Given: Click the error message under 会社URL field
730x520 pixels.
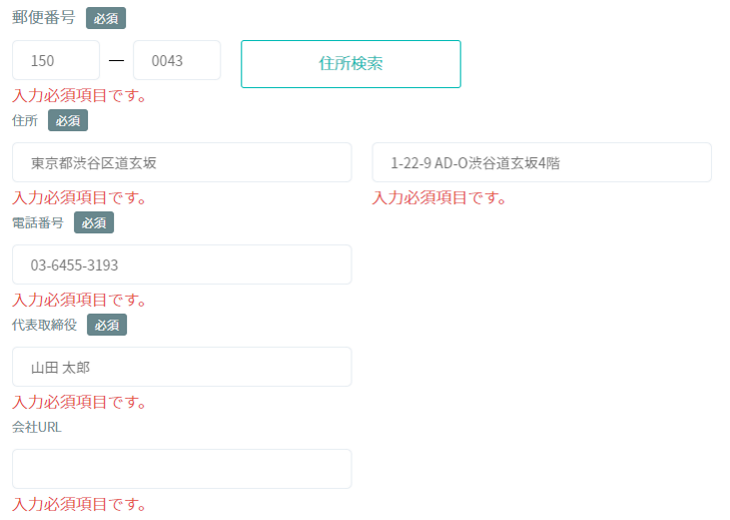Looking at the screenshot, I should tap(79, 504).
